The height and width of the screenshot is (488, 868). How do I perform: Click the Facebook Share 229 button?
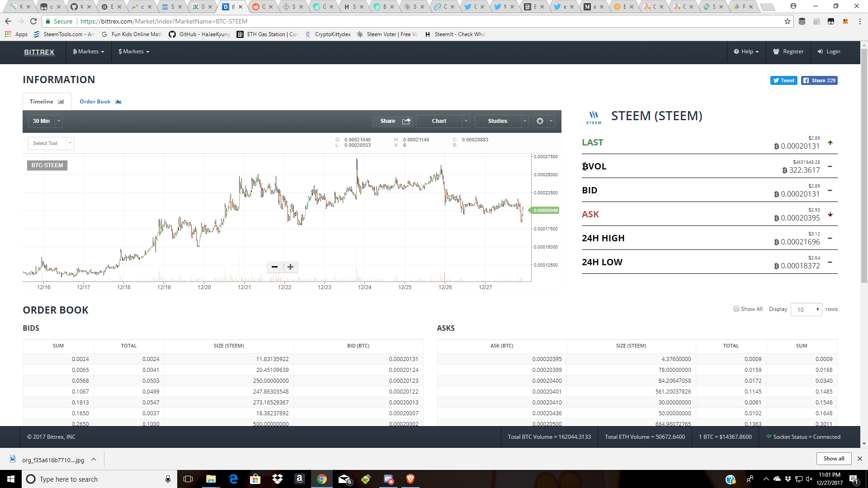tap(819, 80)
